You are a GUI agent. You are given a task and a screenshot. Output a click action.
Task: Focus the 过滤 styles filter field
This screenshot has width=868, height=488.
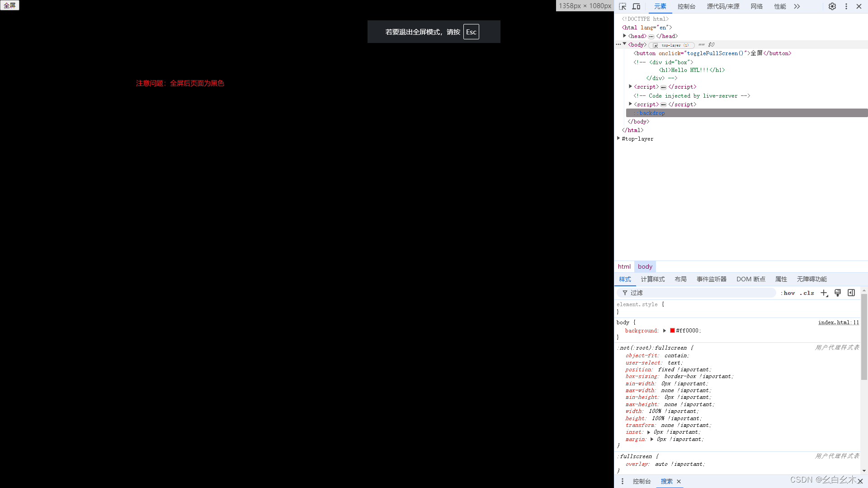[x=696, y=293]
